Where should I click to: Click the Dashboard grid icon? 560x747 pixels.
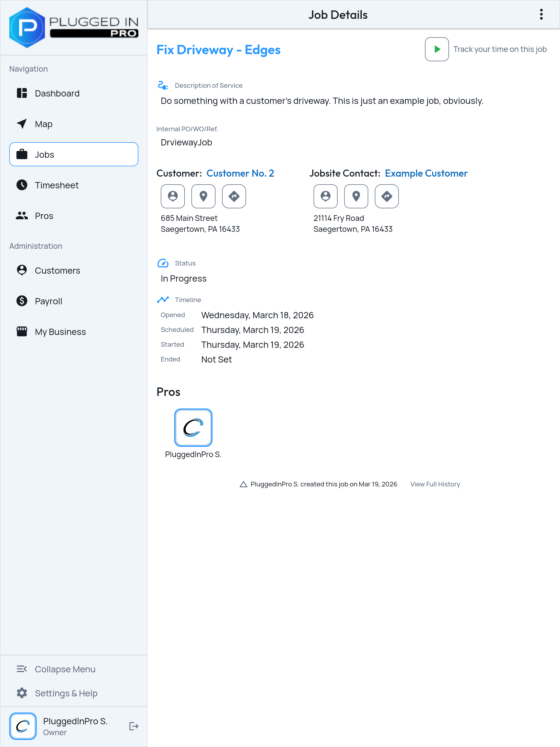[22, 93]
